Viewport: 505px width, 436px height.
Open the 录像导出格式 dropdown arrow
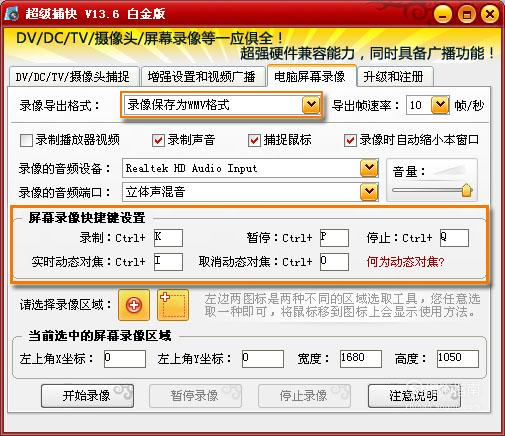tap(311, 105)
